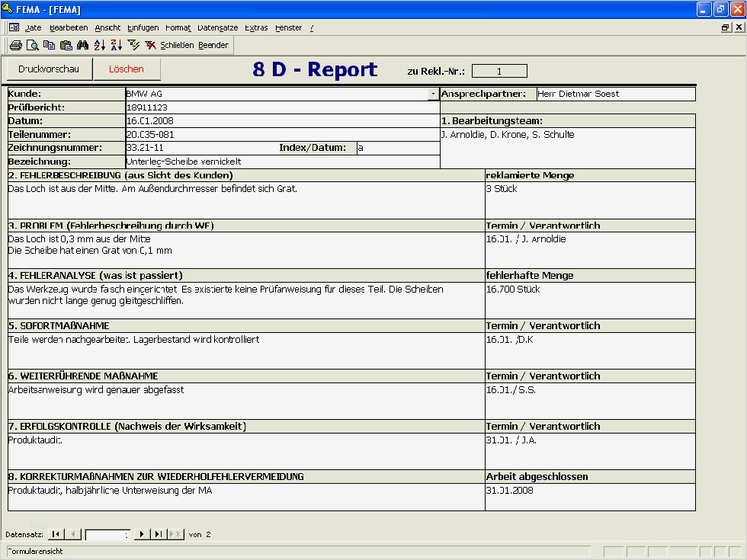Screen dimensions: 747x560
Task: Open print preview via the magnifier document icon
Action: pos(32,44)
